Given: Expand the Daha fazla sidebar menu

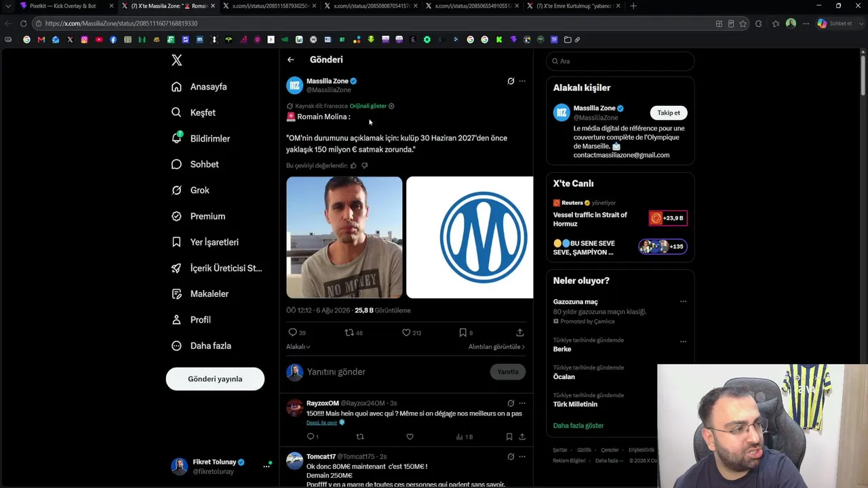Looking at the screenshot, I should coord(201,346).
